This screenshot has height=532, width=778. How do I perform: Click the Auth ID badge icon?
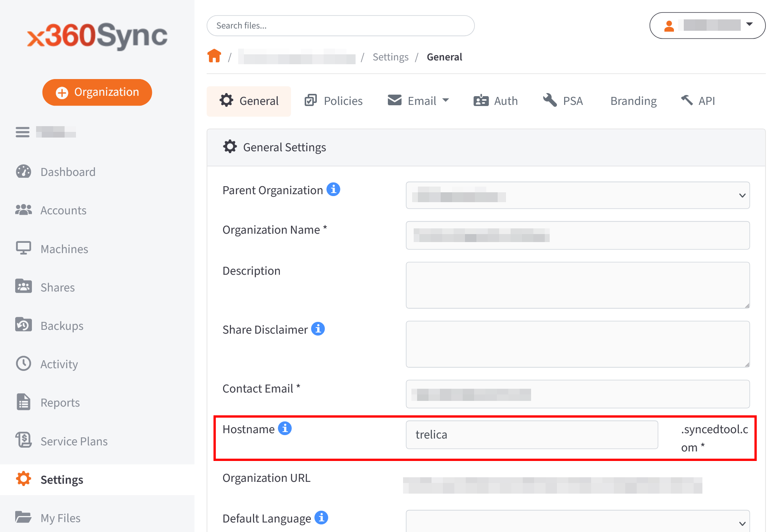(x=481, y=100)
